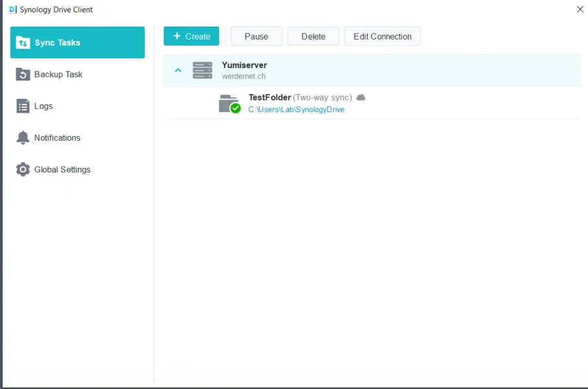Image resolution: width=588 pixels, height=389 pixels.
Task: Open the Sync Tasks section
Action: click(77, 42)
